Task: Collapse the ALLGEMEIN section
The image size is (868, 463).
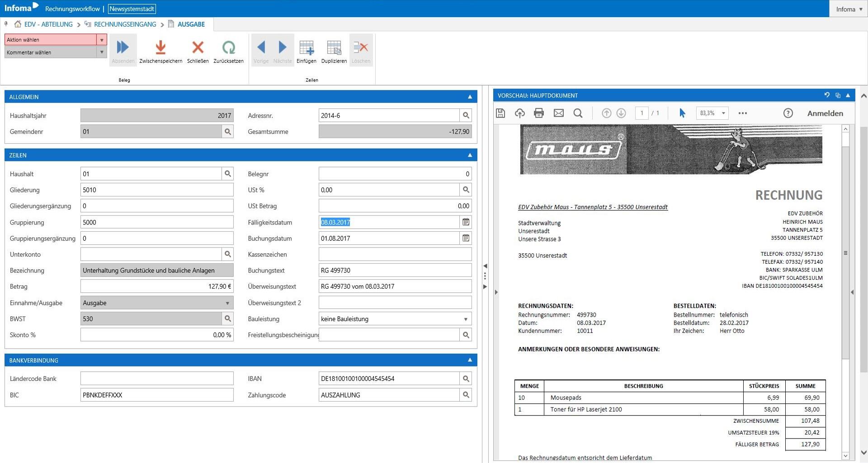Action: 470,97
